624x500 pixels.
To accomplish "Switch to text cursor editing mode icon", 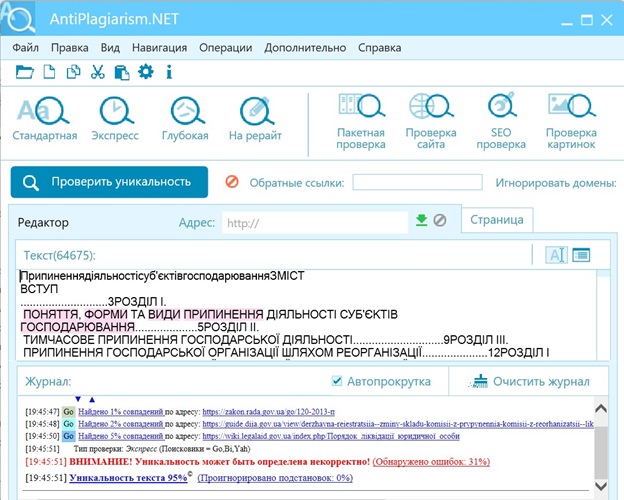I will (556, 255).
